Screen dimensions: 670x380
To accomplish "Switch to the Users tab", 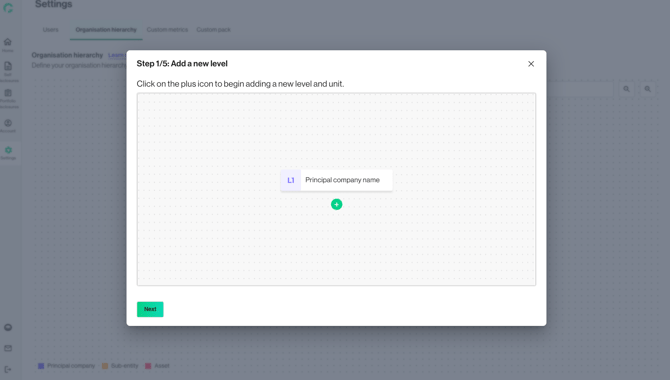I will (x=50, y=29).
